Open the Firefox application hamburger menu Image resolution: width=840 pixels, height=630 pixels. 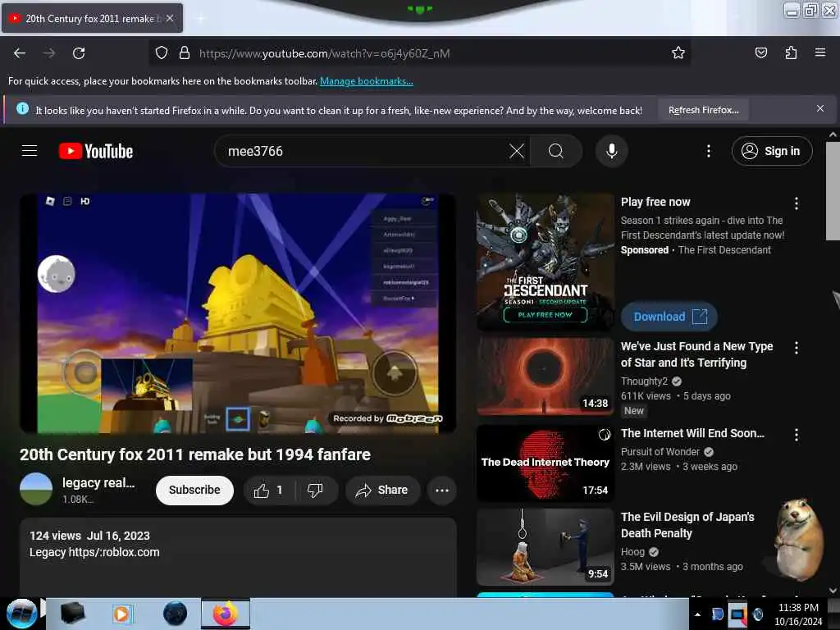(x=819, y=52)
